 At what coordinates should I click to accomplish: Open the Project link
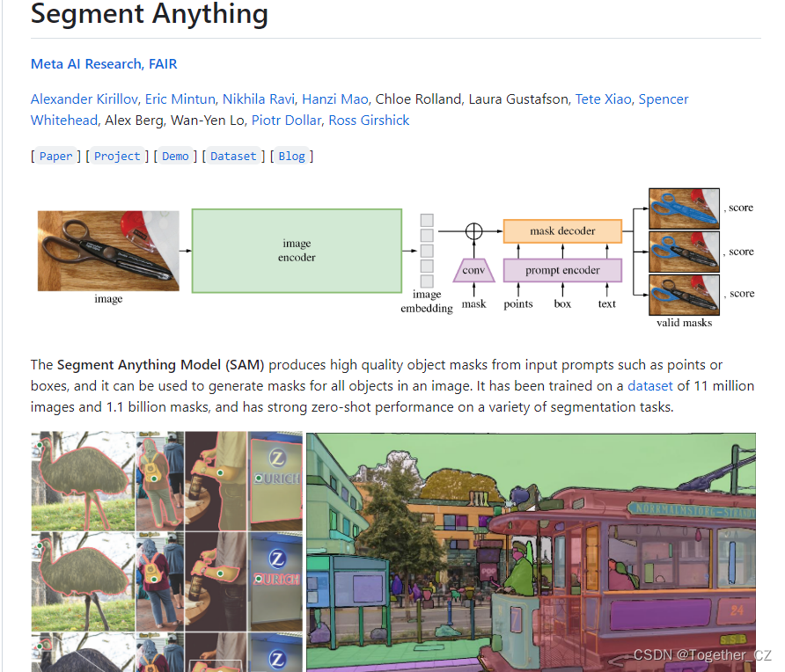(x=117, y=156)
